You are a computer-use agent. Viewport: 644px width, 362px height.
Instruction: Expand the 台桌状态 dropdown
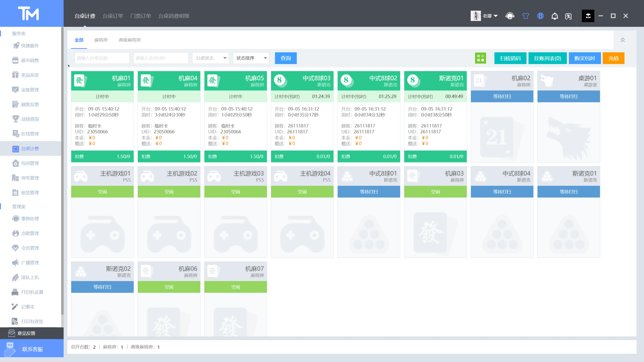coord(211,58)
